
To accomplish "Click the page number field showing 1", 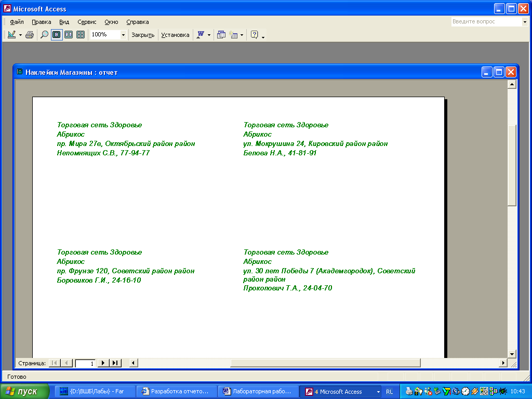I will [x=85, y=363].
